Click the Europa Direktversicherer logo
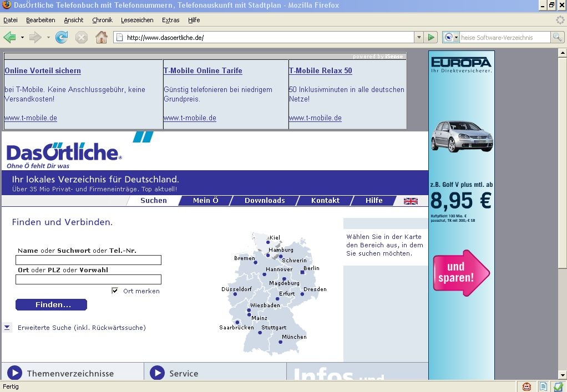 click(462, 65)
